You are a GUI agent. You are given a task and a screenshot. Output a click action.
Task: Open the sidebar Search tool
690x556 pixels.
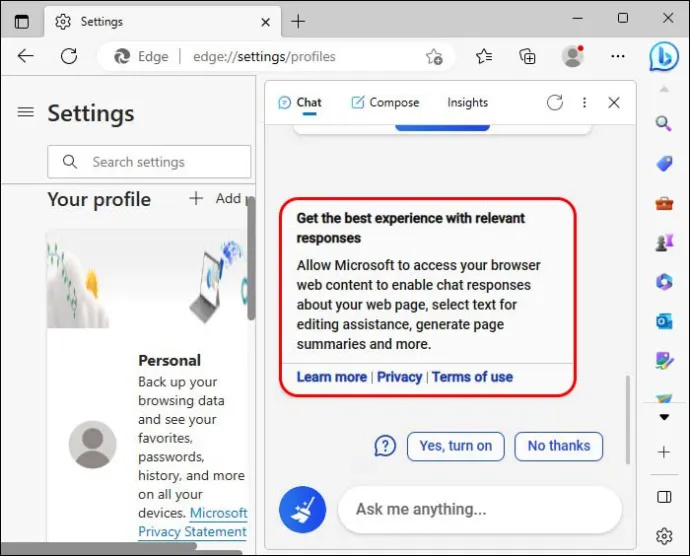[664, 124]
